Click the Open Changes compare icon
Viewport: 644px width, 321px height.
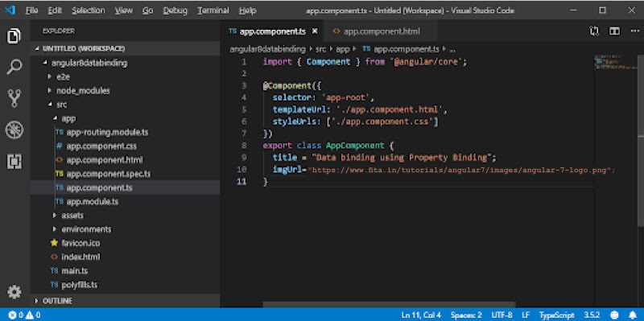594,31
